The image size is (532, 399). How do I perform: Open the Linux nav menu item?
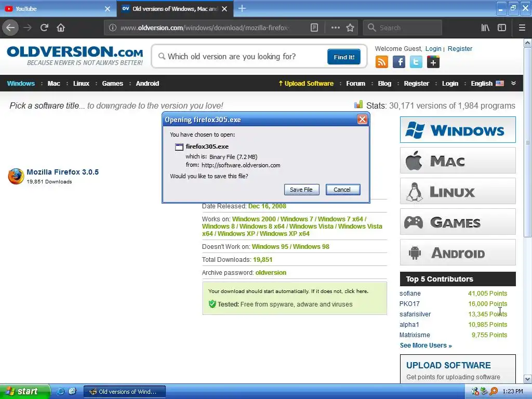(81, 84)
